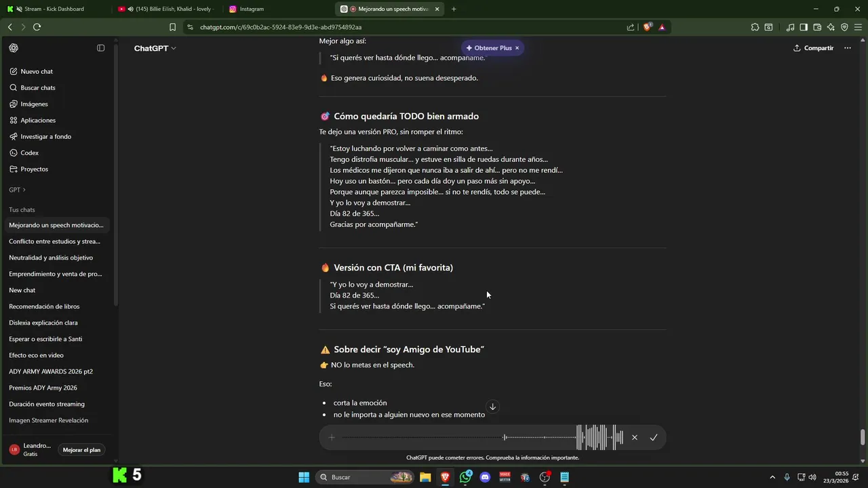Open Proyectos in the sidebar
Viewport: 868px width, 488px height.
34,169
